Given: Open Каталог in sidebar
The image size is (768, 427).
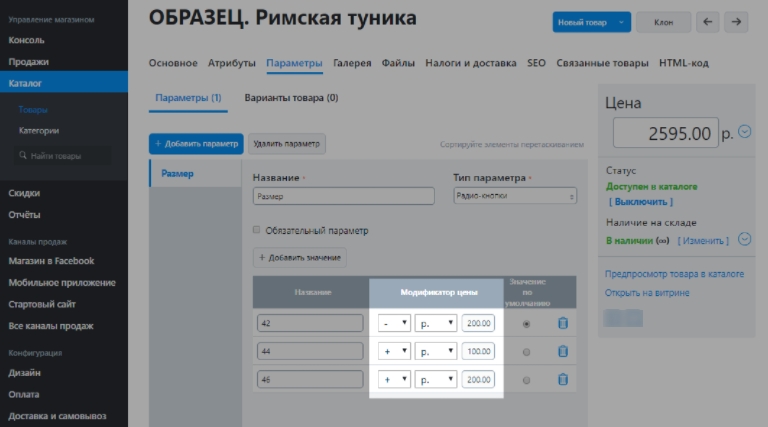Looking at the screenshot, I should (x=64, y=82).
